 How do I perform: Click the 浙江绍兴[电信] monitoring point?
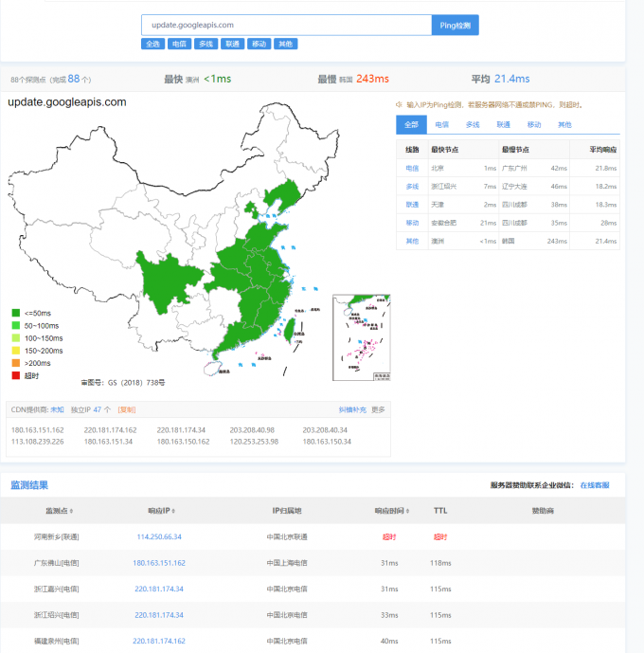[56, 615]
